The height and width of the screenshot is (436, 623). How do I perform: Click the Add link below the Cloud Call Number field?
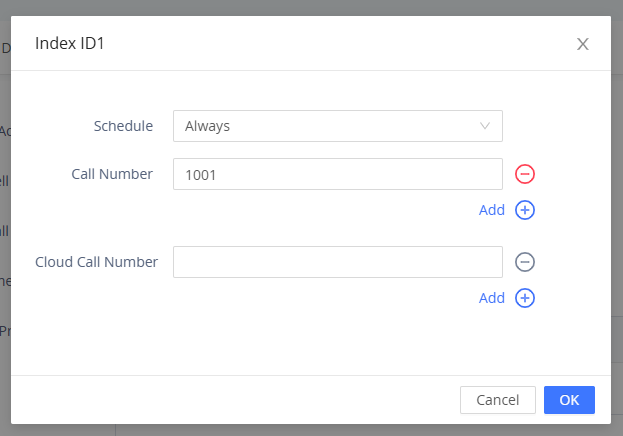coord(491,298)
